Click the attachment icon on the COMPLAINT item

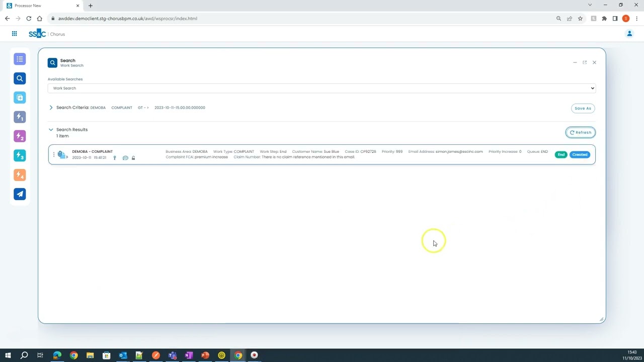pos(61,154)
